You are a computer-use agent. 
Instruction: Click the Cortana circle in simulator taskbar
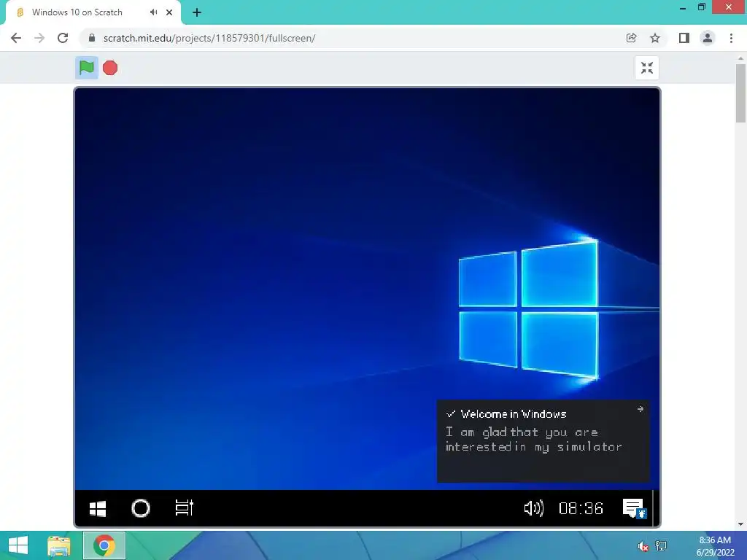point(141,508)
